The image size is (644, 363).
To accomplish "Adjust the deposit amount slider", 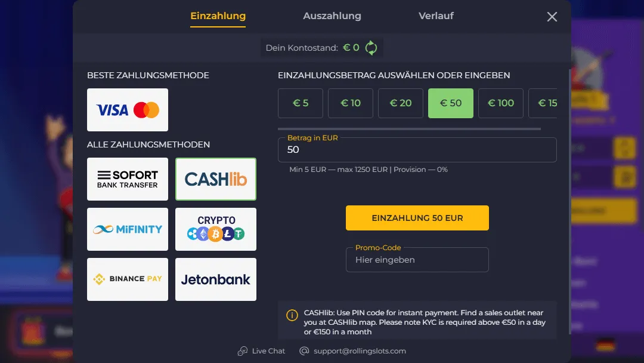I will (x=417, y=127).
